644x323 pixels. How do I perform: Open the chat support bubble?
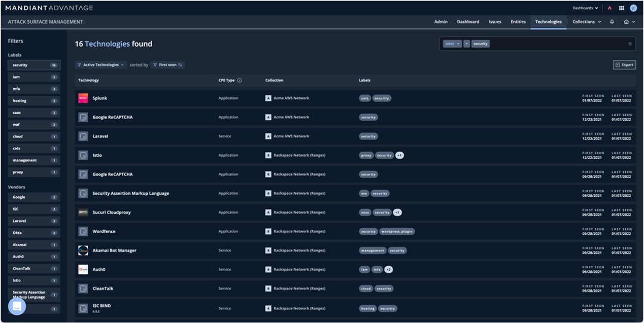click(x=17, y=306)
